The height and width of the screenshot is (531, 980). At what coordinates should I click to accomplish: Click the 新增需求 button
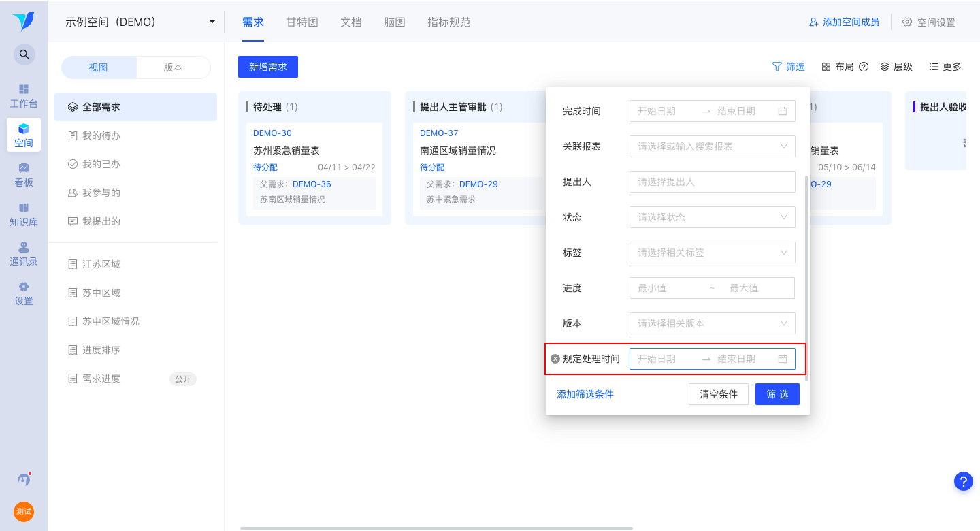pos(267,66)
